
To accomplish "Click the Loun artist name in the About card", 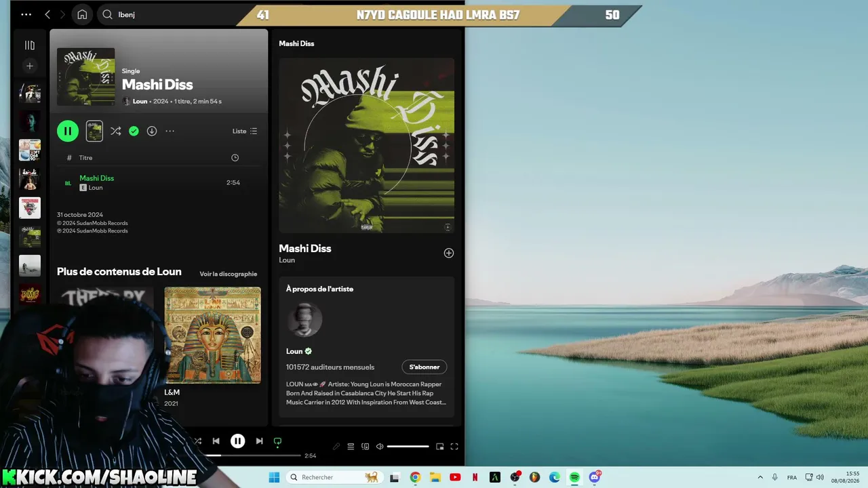I will coord(294,351).
